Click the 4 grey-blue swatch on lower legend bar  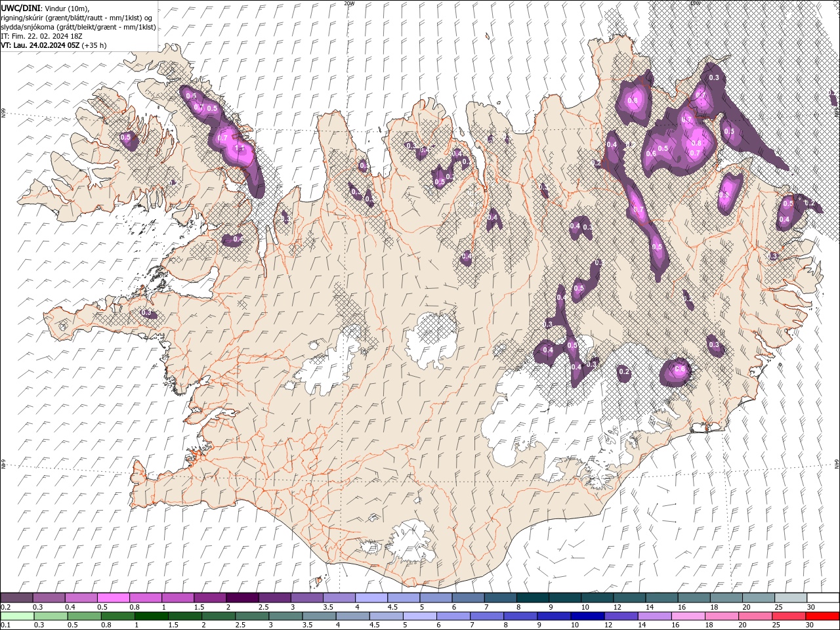[352, 616]
